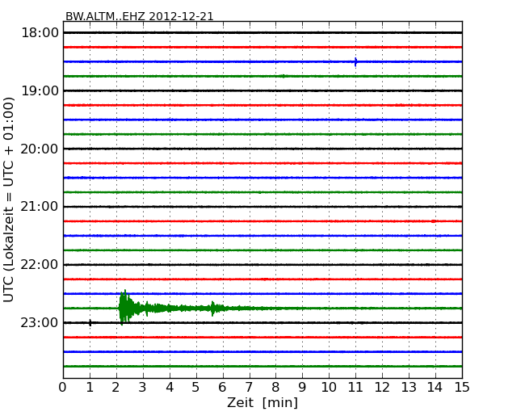Screen dimensions: 525x420
Task: Click the x-axis tick label 6
Action: (x=223, y=388)
